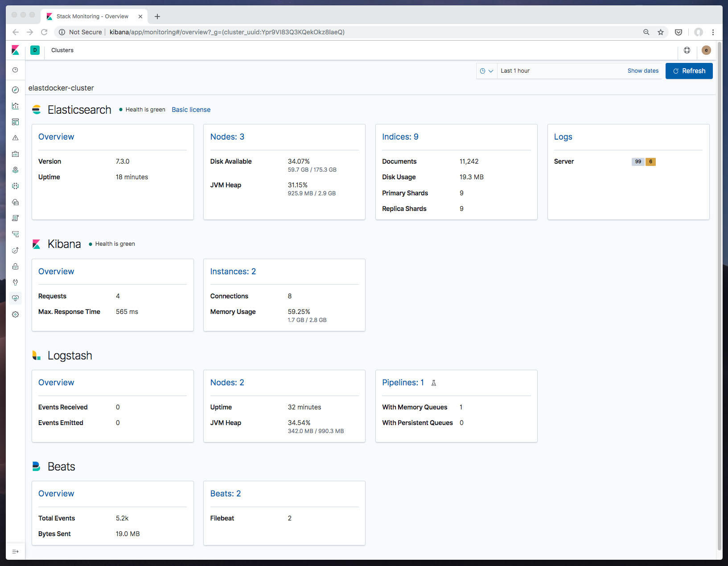Open the Kibana help menu icon
The height and width of the screenshot is (566, 728).
tap(687, 50)
